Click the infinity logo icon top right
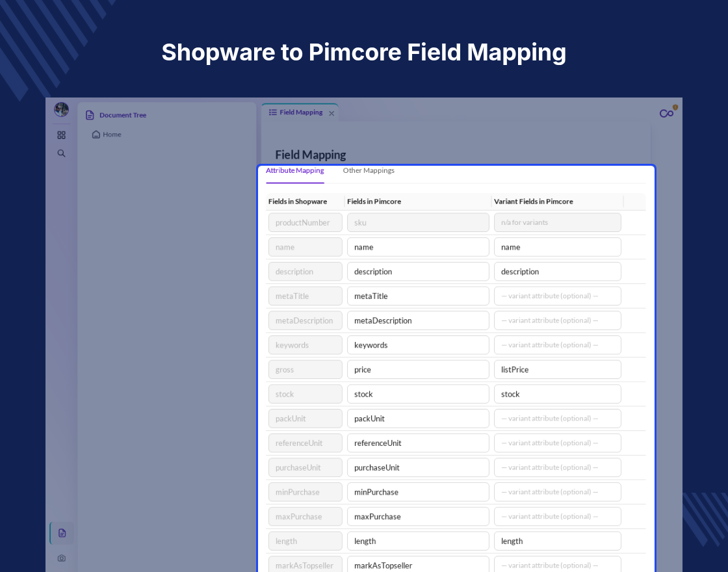The image size is (728, 572). tap(667, 113)
